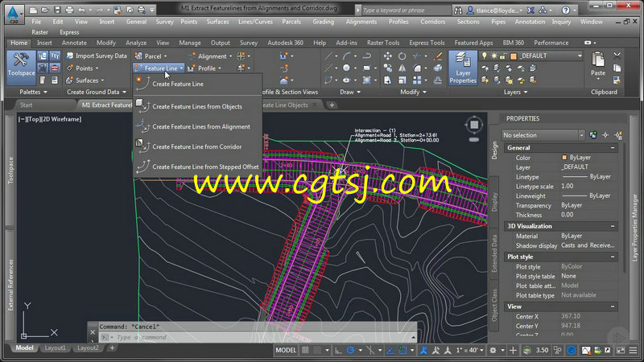The width and height of the screenshot is (644, 362).
Task: Collapse the General properties section
Action: 613,148
